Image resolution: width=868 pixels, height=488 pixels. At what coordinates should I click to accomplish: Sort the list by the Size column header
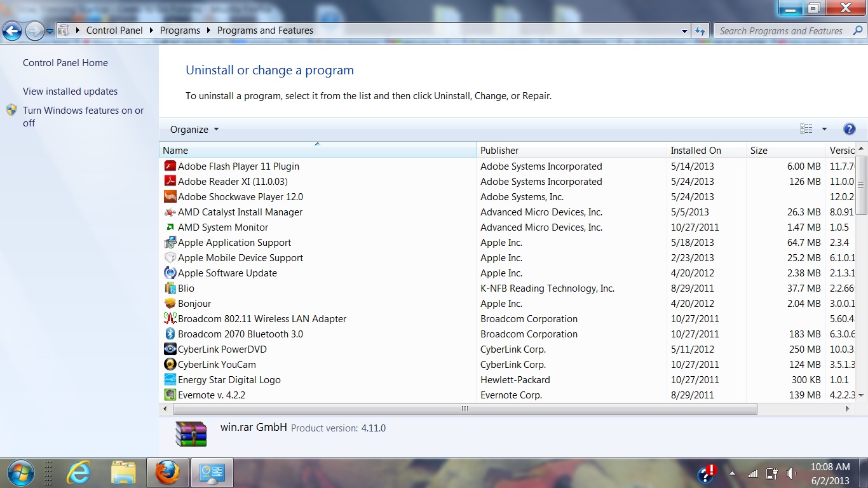pyautogui.click(x=785, y=150)
